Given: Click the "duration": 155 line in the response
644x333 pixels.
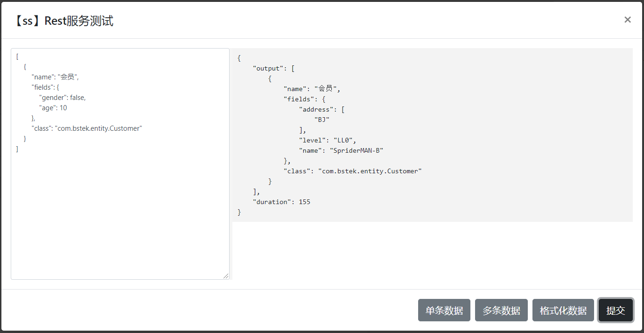Looking at the screenshot, I should click(x=281, y=202).
